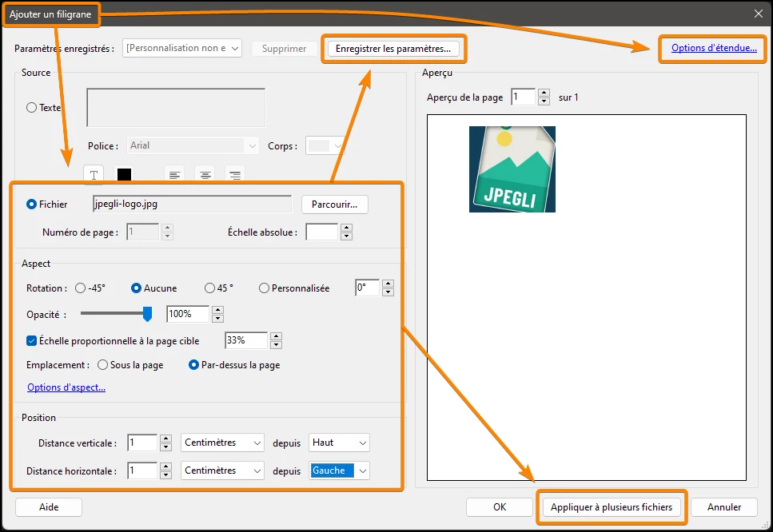Click the Distance horizontale value field

coord(142,470)
